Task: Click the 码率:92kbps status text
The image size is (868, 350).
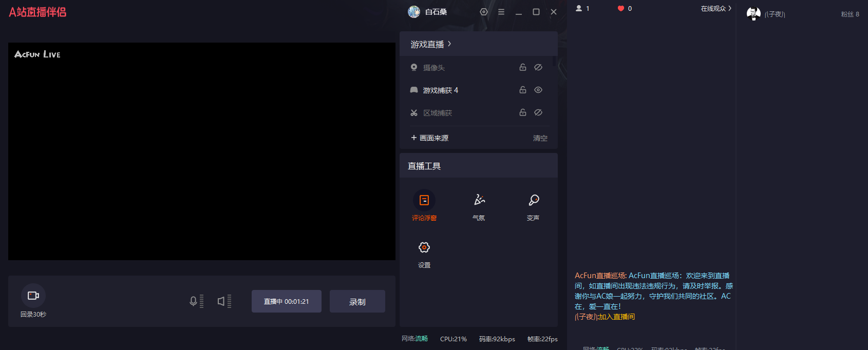Action: point(497,339)
